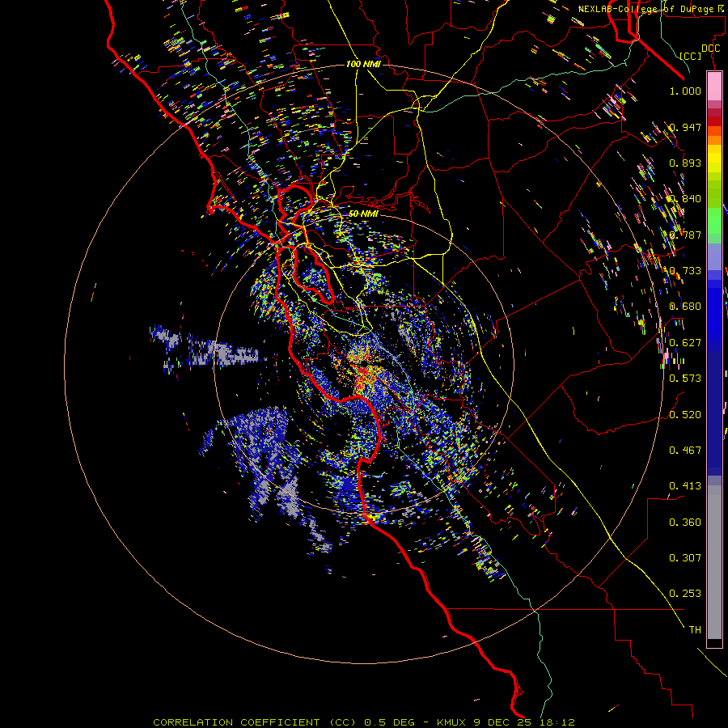Viewport: 728px width, 728px height.
Task: Select the 0.947 legend value
Action: pos(685,127)
